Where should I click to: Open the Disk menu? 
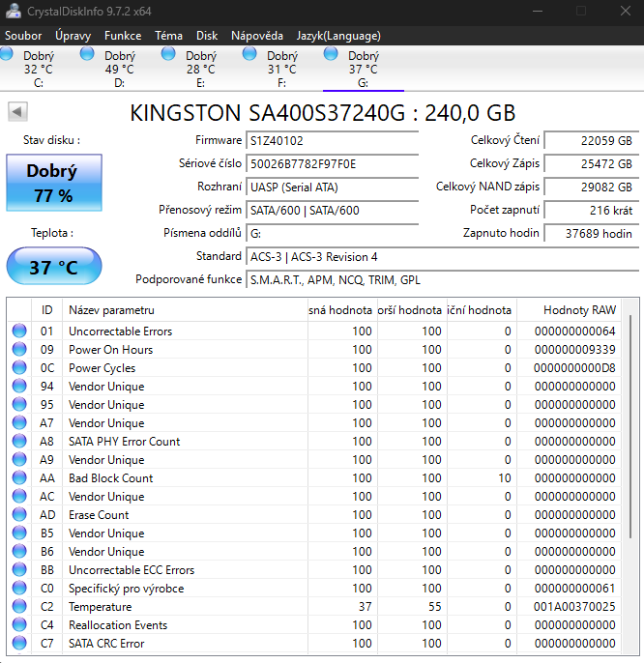[207, 36]
